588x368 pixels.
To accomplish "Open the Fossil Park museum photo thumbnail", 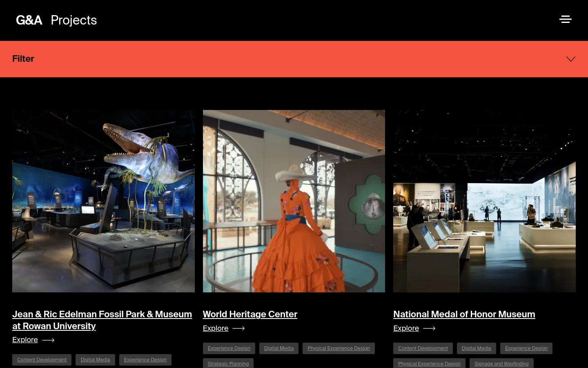I will [103, 201].
